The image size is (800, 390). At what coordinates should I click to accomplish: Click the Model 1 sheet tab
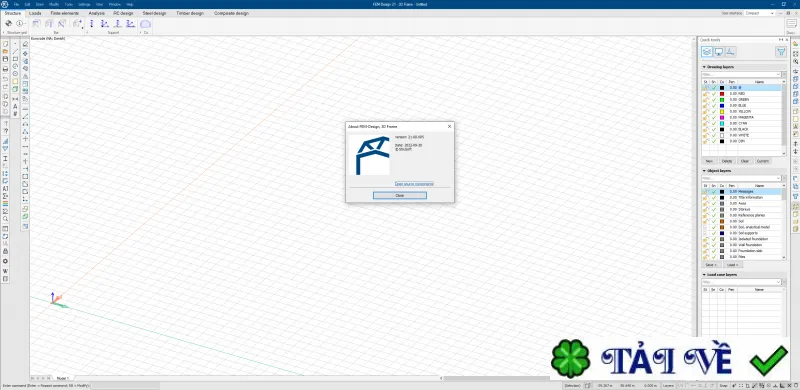tap(62, 378)
